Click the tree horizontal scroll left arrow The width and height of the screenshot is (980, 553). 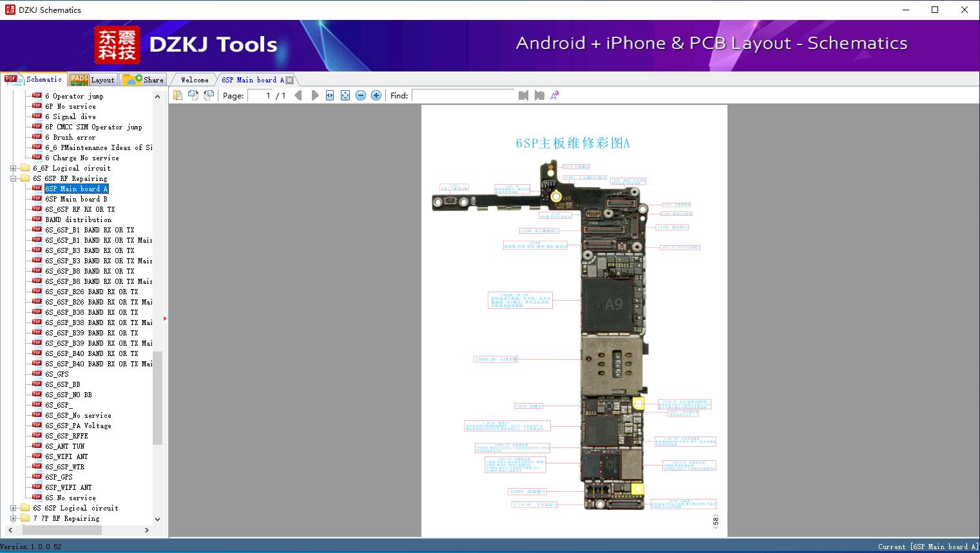[x=10, y=530]
